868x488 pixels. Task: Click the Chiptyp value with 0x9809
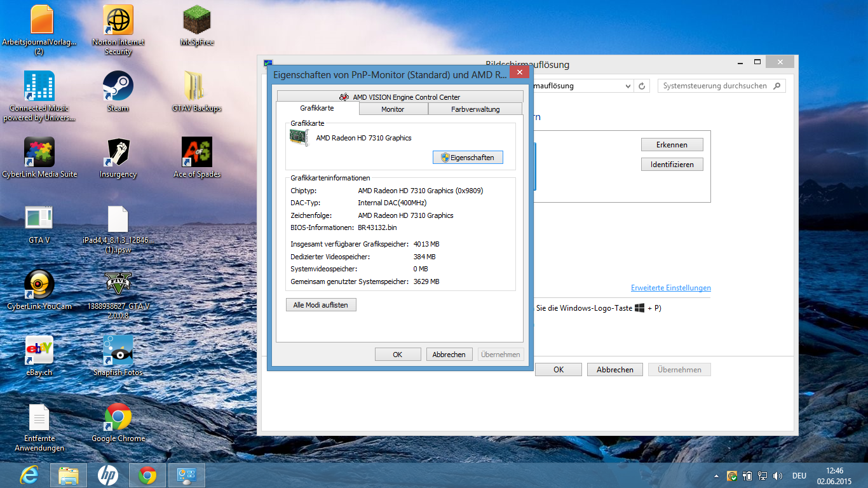[x=421, y=191]
